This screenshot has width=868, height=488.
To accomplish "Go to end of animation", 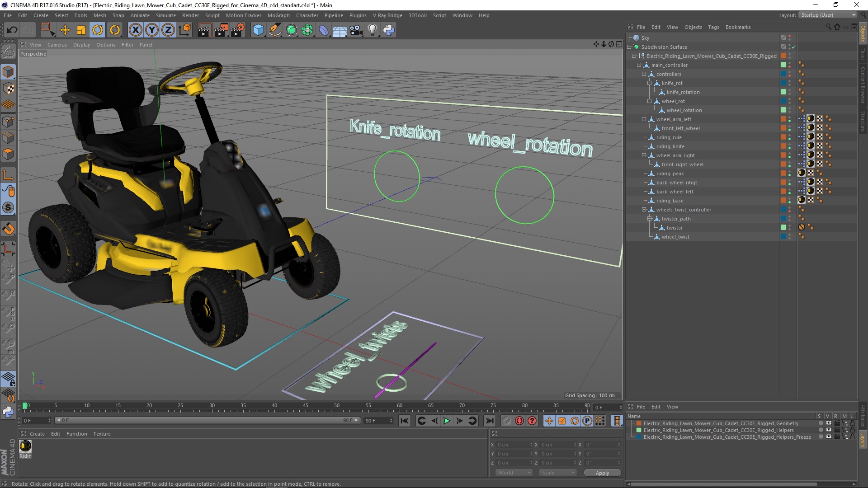I will click(x=490, y=421).
